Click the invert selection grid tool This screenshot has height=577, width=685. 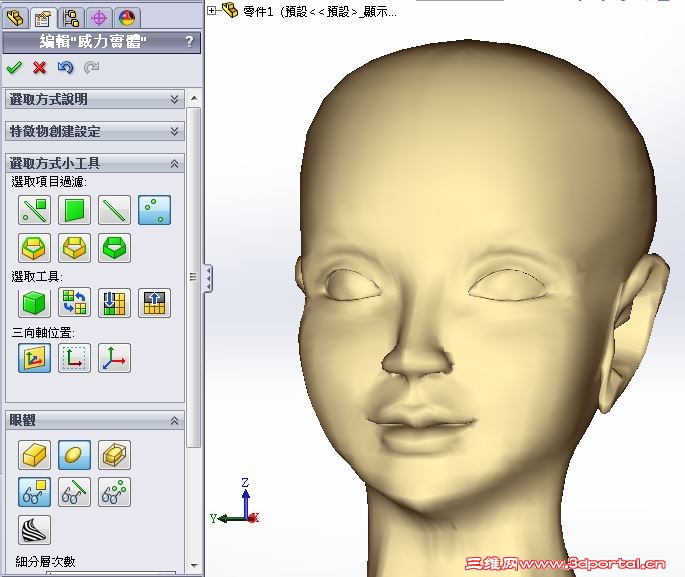click(74, 302)
